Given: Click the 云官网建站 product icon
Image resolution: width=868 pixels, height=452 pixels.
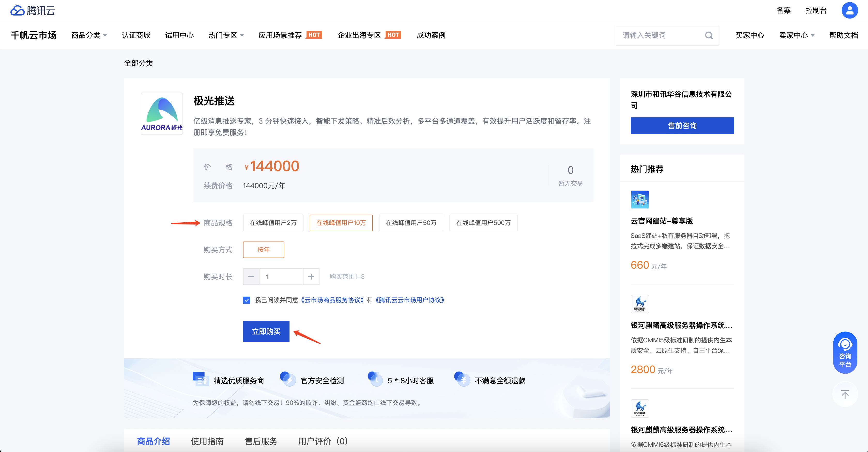Looking at the screenshot, I should (x=639, y=200).
